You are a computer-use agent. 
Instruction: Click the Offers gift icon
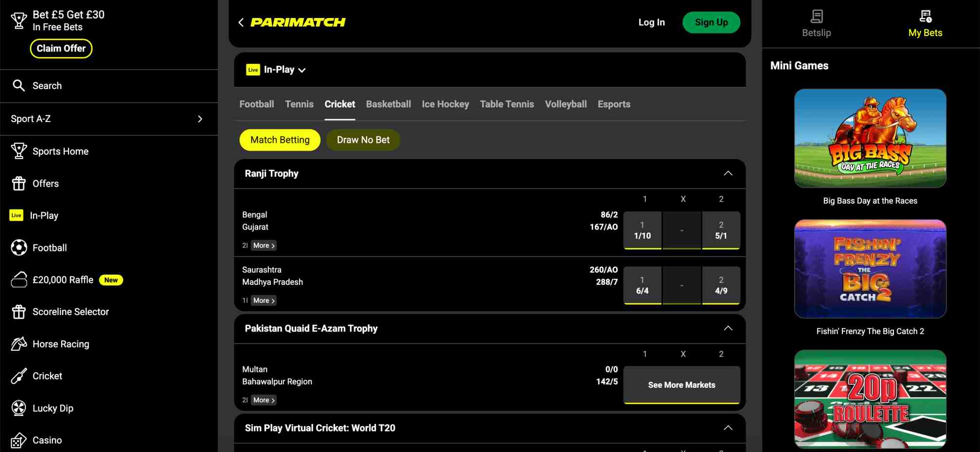click(18, 184)
